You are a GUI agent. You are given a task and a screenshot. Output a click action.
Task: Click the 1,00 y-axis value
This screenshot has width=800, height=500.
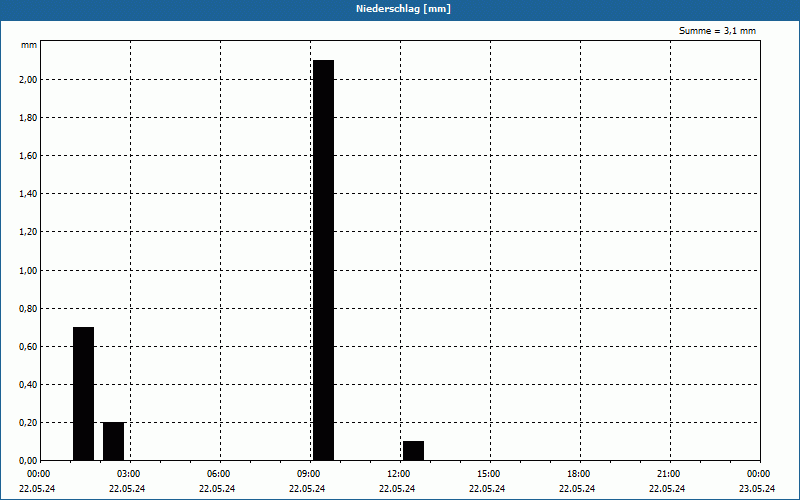[28, 270]
